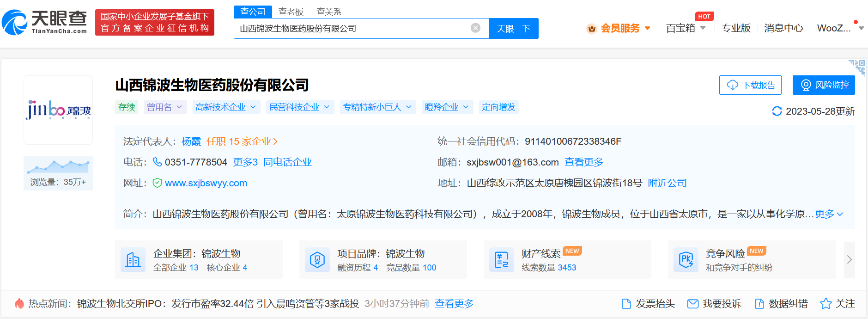868x319 pixels.
Task: Expand the 高新技术企业 tag
Action: tap(226, 107)
